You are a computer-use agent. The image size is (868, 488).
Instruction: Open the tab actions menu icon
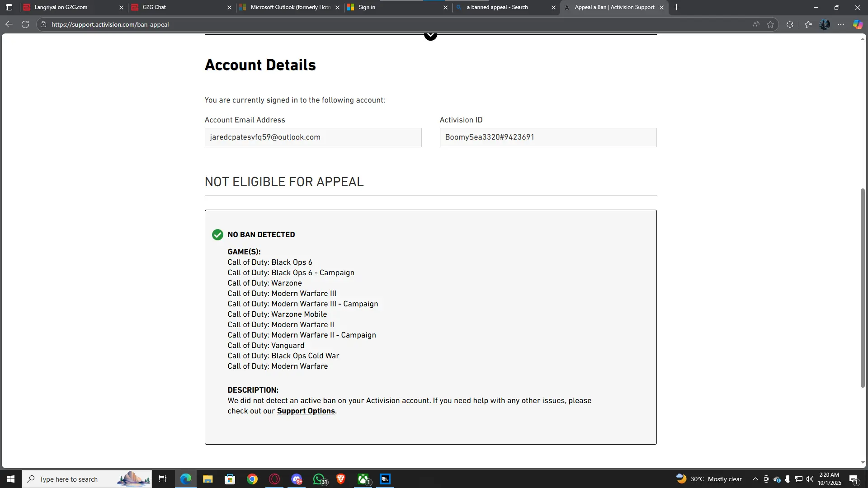(9, 7)
